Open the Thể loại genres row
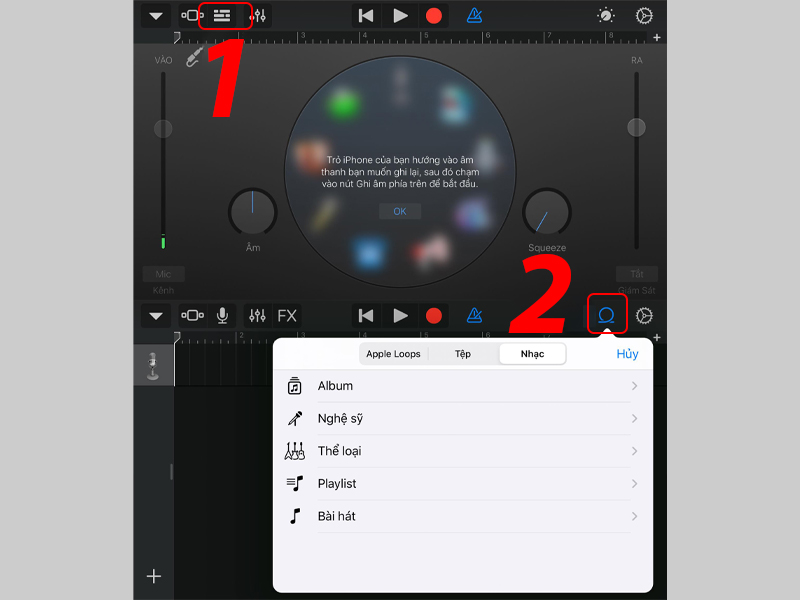The image size is (800, 600). pos(463,451)
